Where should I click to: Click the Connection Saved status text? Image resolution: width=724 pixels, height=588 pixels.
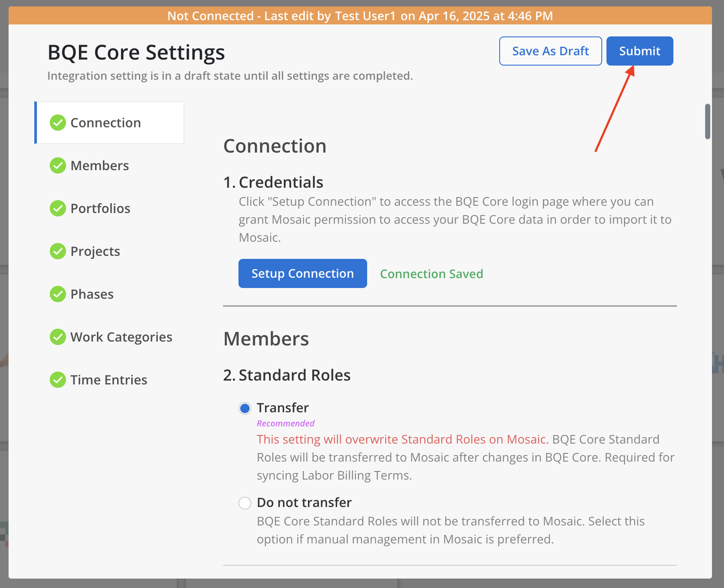click(x=431, y=274)
